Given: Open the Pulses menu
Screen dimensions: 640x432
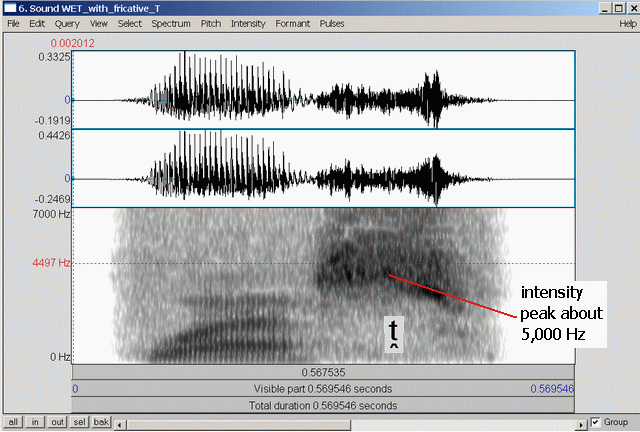Looking at the screenshot, I should 332,23.
